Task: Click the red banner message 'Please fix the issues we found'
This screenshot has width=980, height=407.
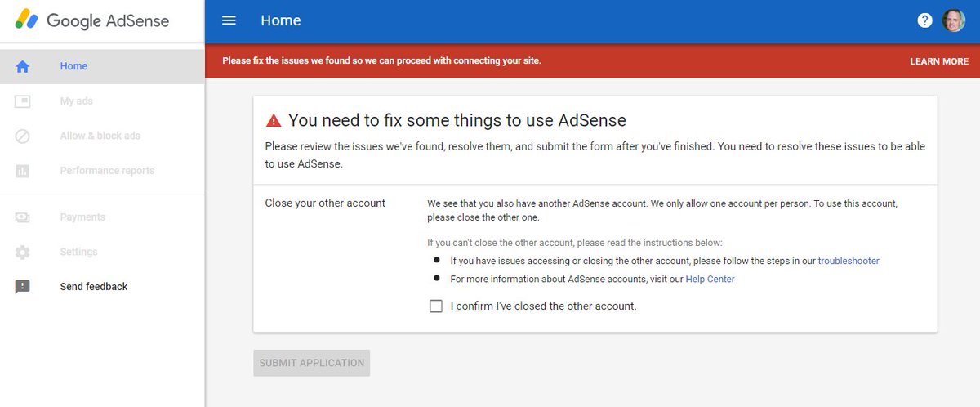Action: pos(381,60)
